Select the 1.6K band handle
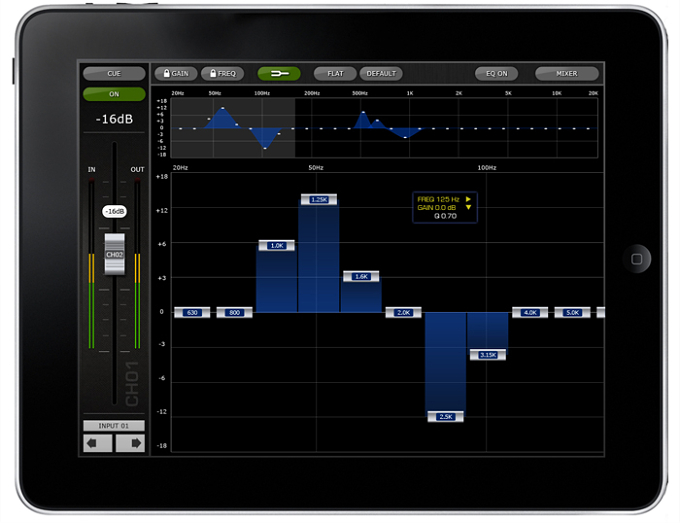The height and width of the screenshot is (523, 680). (x=361, y=276)
